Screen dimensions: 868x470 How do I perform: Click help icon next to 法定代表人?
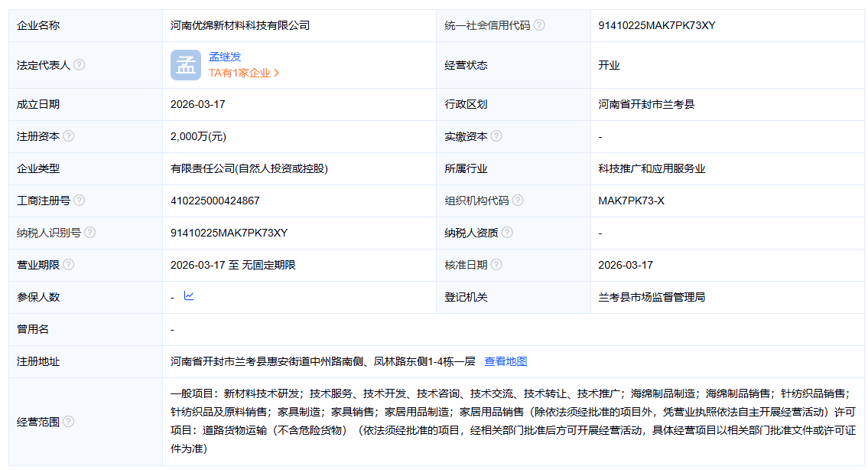(x=80, y=65)
